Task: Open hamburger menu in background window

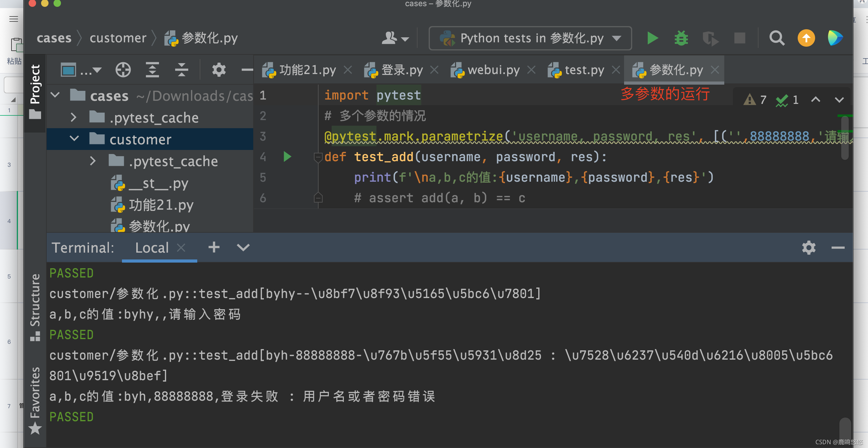Action: tap(13, 19)
